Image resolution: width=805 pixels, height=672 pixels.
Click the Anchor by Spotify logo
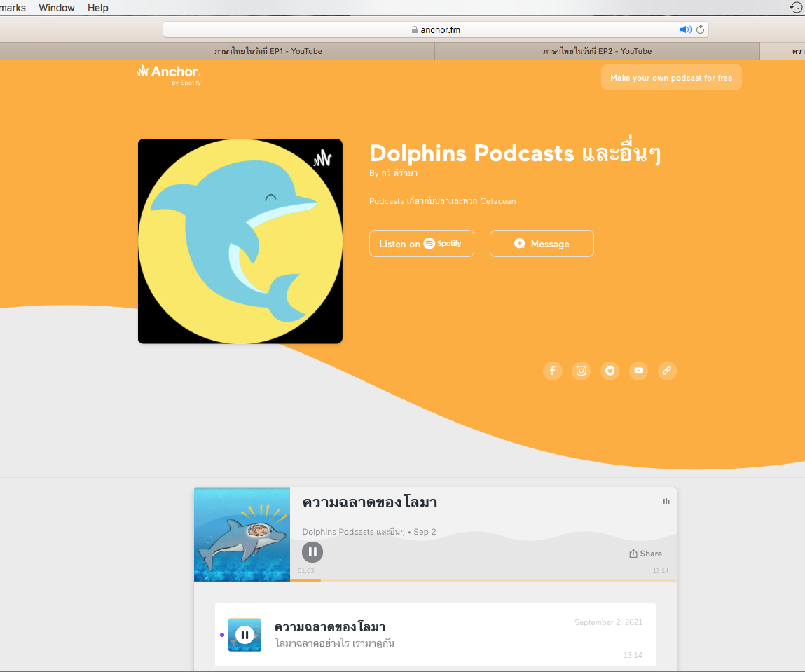(x=168, y=75)
